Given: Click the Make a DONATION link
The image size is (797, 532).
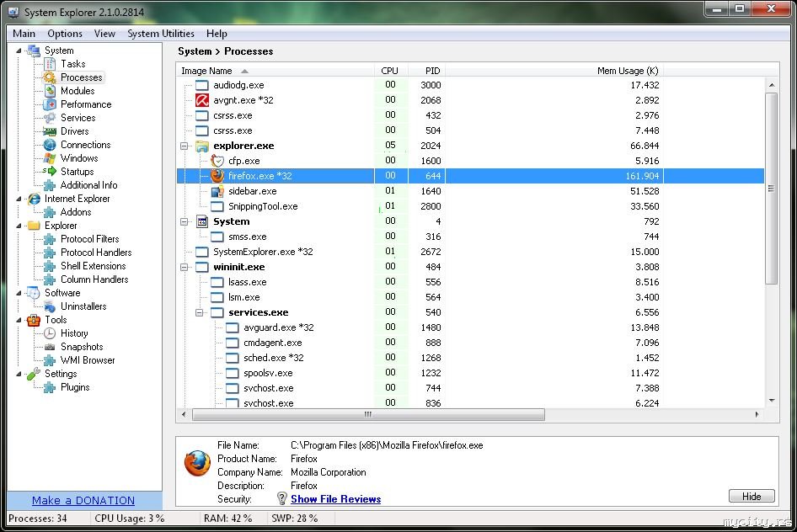Looking at the screenshot, I should (83, 501).
